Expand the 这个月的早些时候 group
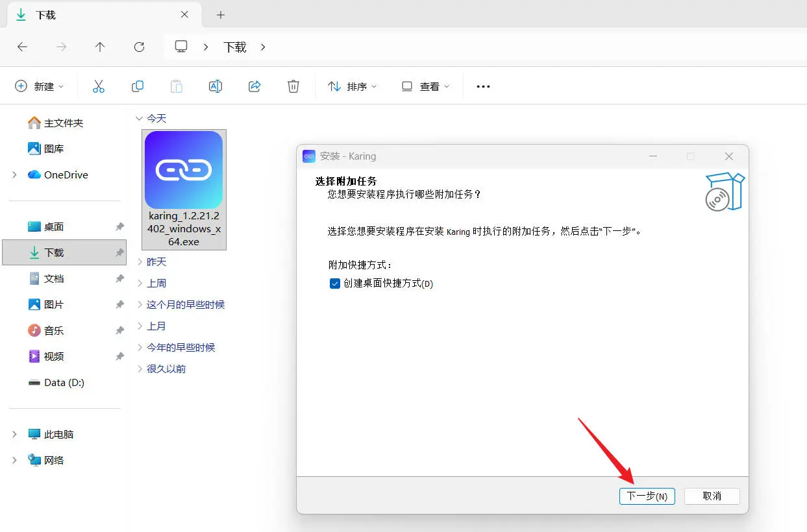 point(140,304)
